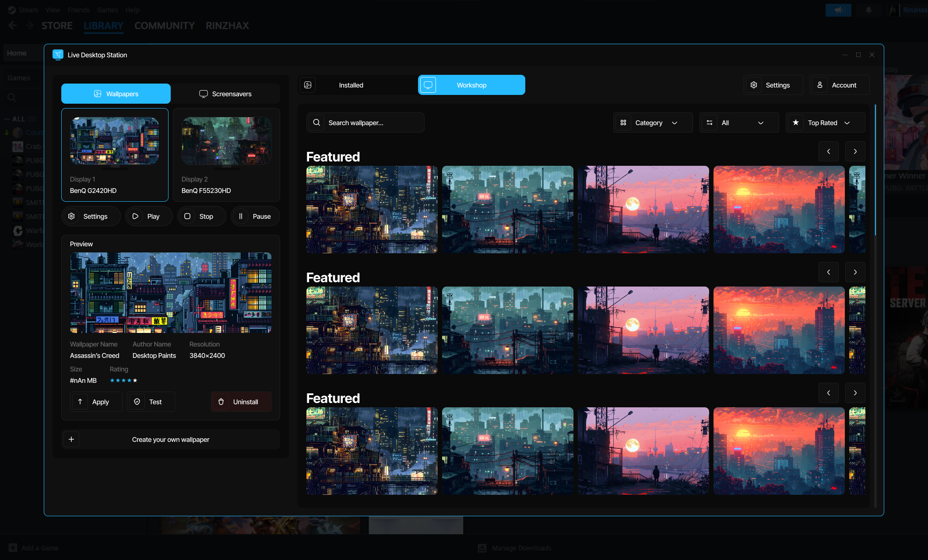Click Steam announcements megaphone icon
Viewport: 928px width, 560px height.
tap(838, 10)
